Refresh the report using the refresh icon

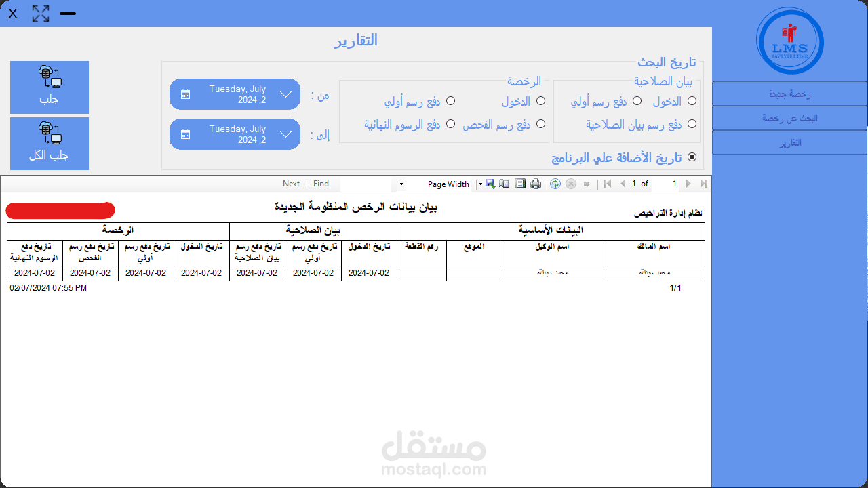tap(555, 184)
